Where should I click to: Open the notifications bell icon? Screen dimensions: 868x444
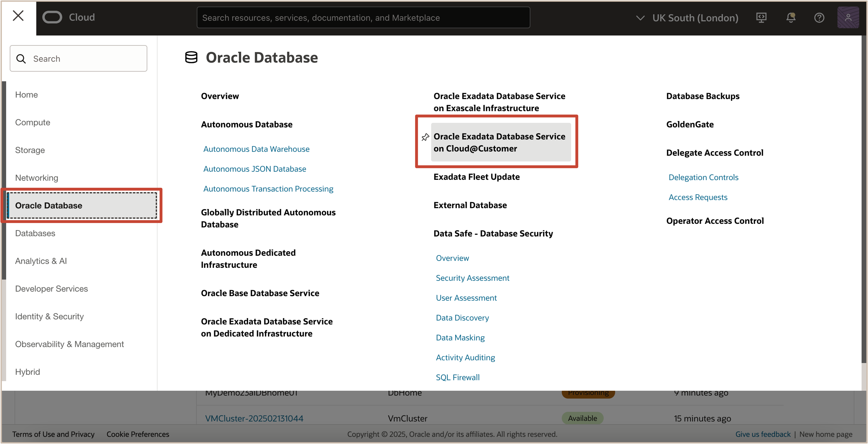(790, 18)
